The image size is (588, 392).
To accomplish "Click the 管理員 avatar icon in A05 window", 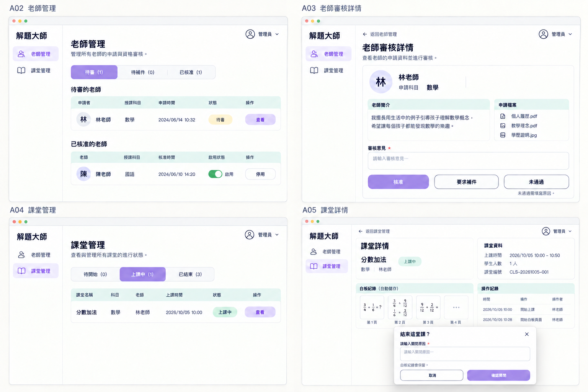I will click(546, 231).
